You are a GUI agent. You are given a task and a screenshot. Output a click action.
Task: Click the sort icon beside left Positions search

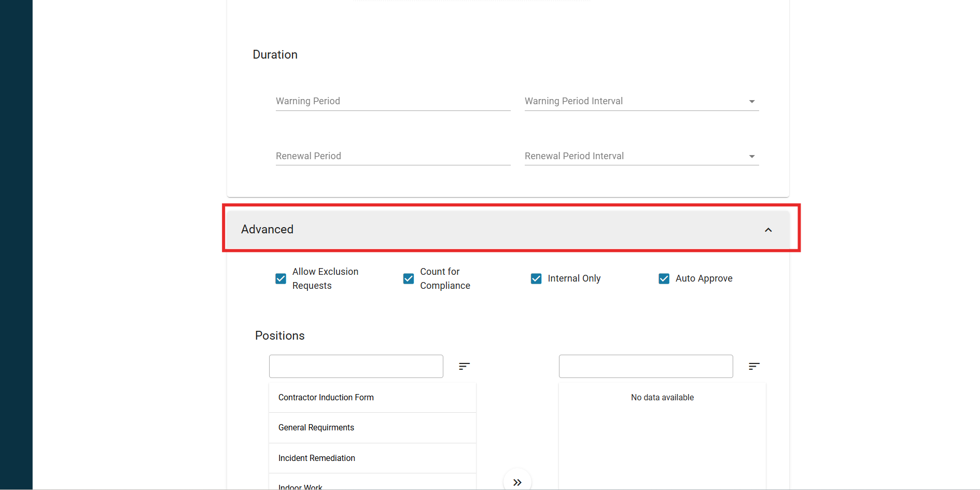tap(464, 367)
